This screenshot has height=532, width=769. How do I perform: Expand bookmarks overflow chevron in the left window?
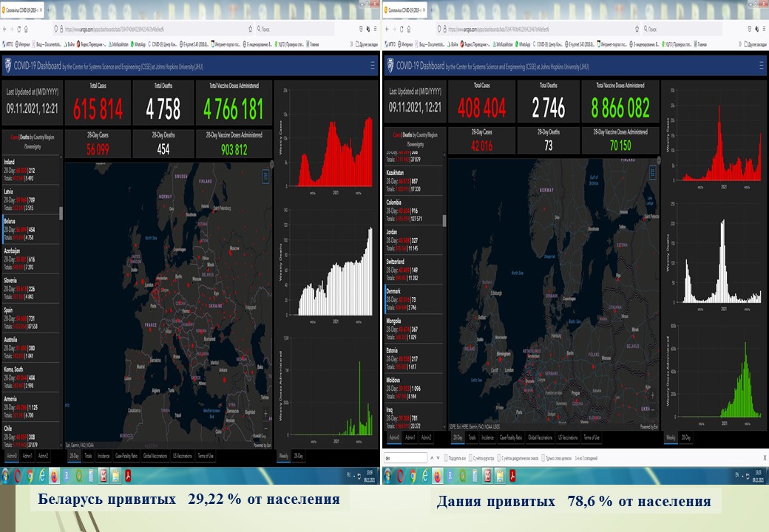click(351, 44)
